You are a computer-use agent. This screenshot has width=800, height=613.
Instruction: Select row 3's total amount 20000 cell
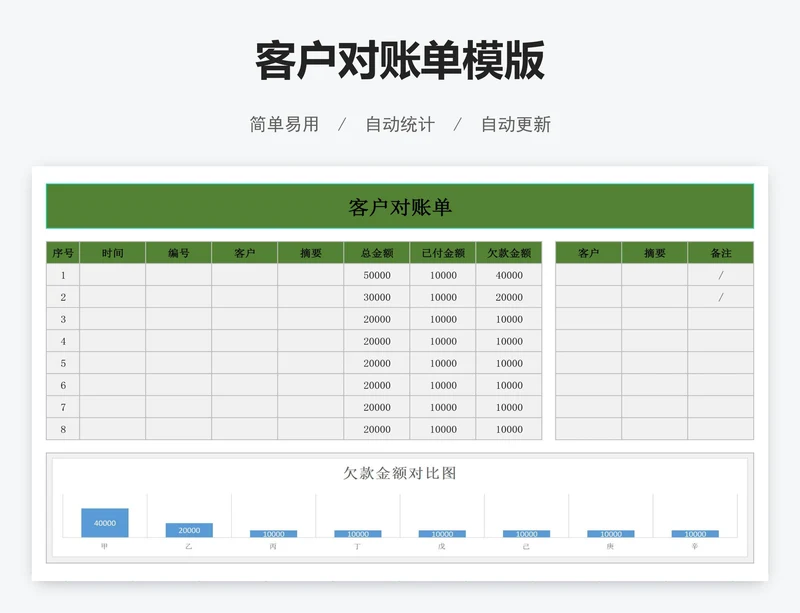tap(377, 318)
